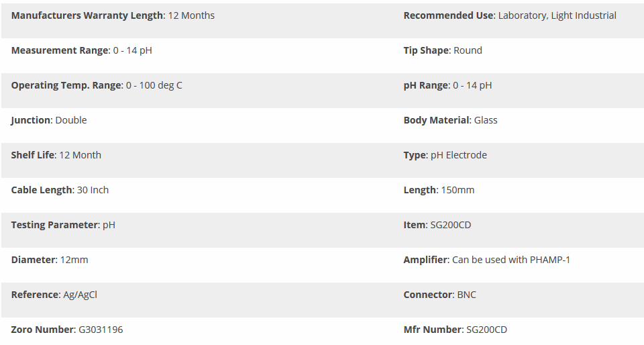This screenshot has height=345, width=644.
Task: Select the Shelf Life 12 Month entry
Action: [56, 155]
